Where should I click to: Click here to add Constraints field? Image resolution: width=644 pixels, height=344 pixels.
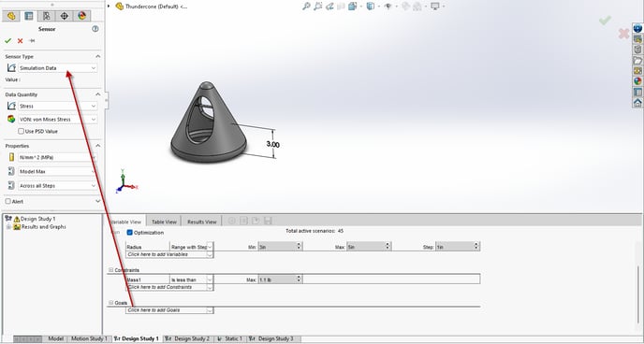coord(169,287)
